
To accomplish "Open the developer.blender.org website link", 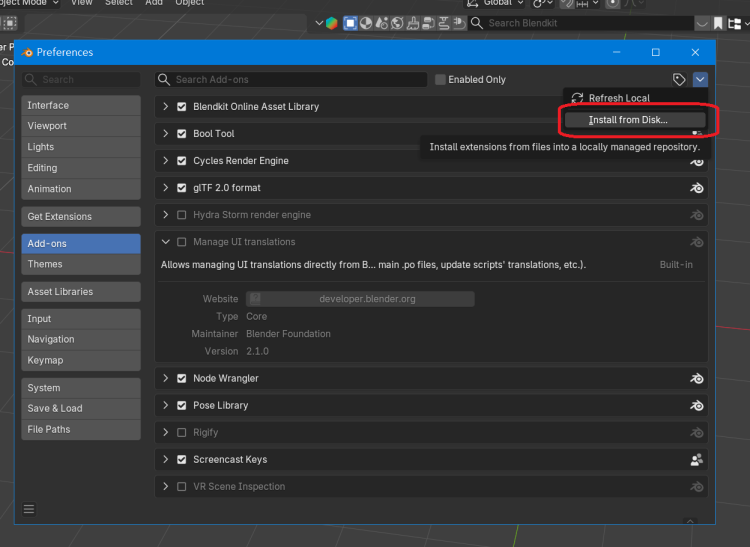I will click(360, 299).
